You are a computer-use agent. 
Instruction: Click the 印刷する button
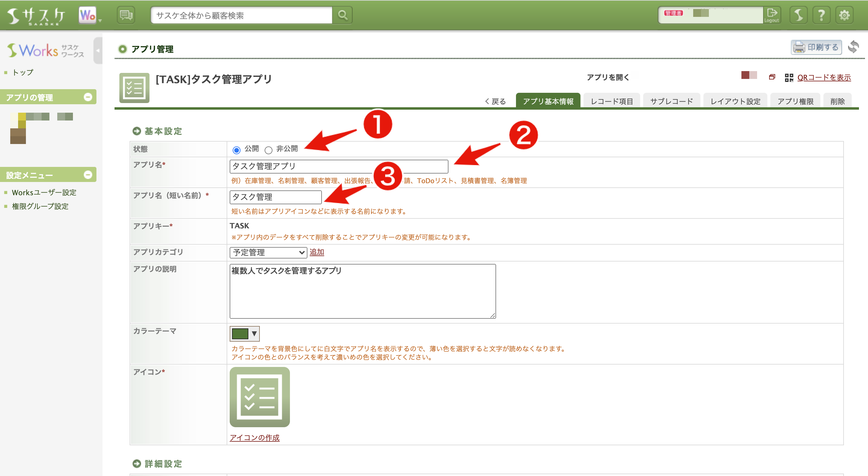pyautogui.click(x=816, y=47)
